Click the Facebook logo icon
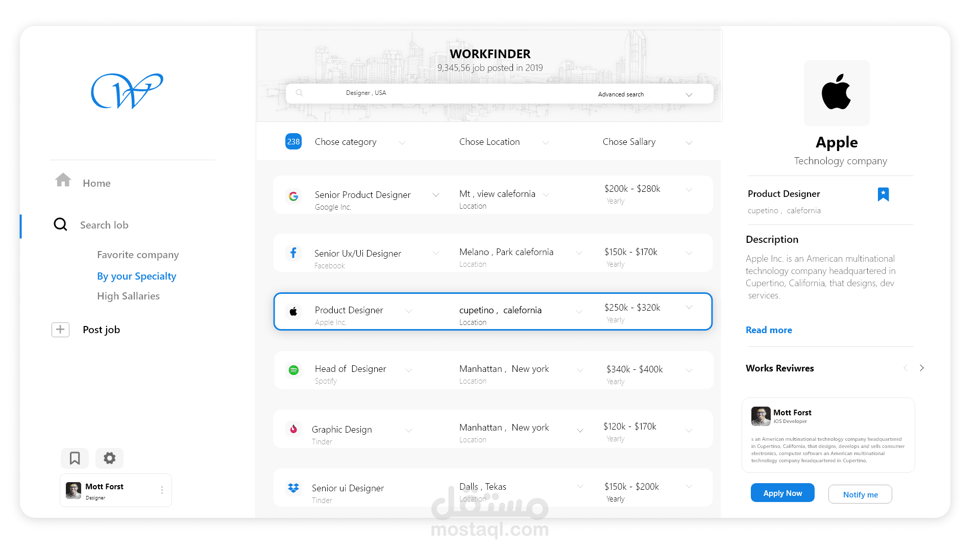Screen dimensions: 980x551 coord(293,253)
